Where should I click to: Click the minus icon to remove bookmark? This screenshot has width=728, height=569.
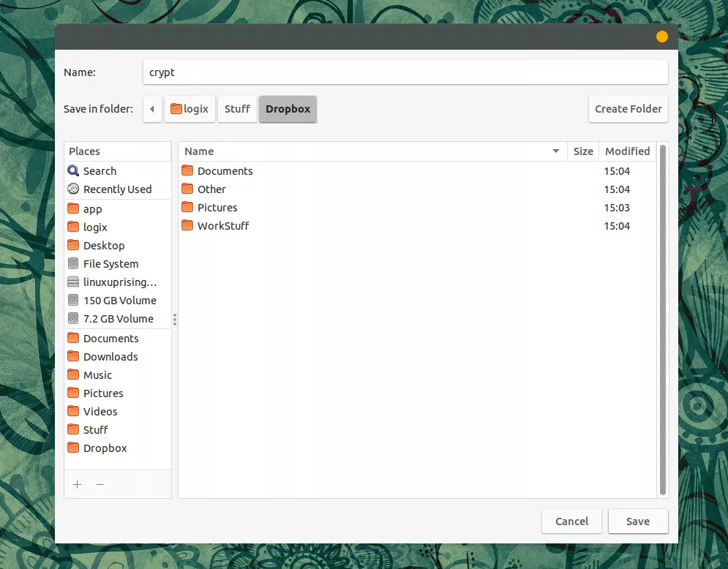pos(100,484)
